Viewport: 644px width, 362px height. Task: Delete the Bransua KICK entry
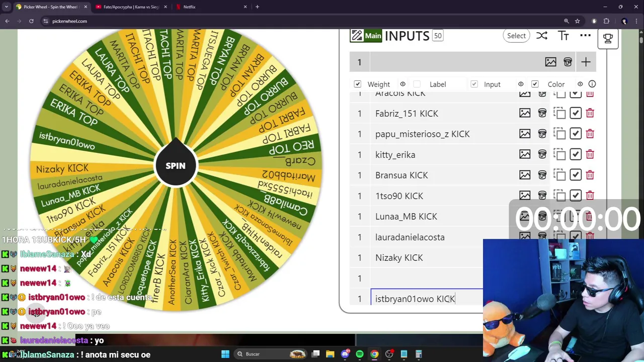coord(590,175)
